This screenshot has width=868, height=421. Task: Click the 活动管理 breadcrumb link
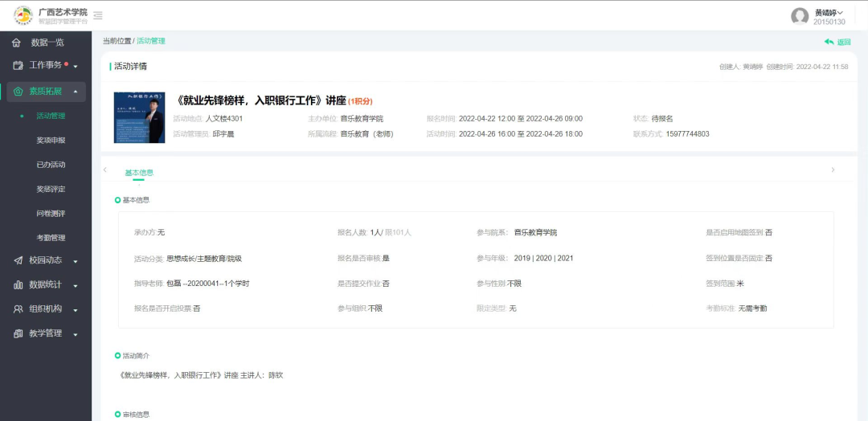pyautogui.click(x=151, y=41)
